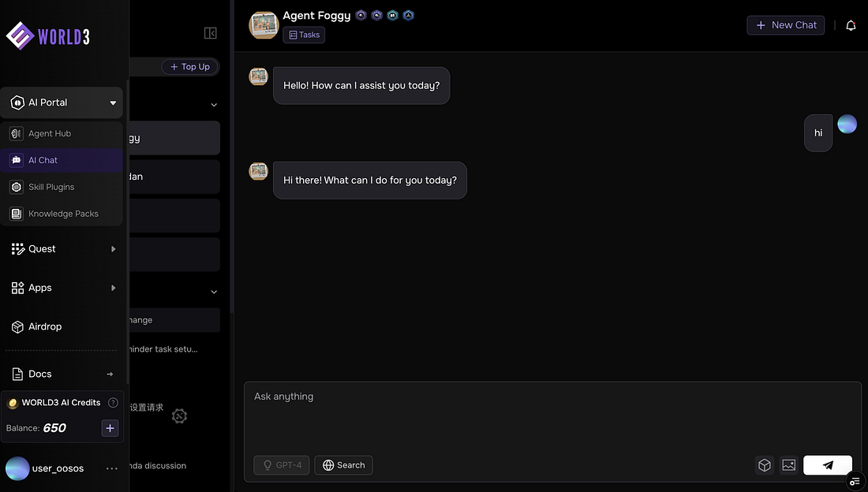Screen dimensions: 868x492
Task: Focus the Ask anything input field
Action: [x=552, y=414]
